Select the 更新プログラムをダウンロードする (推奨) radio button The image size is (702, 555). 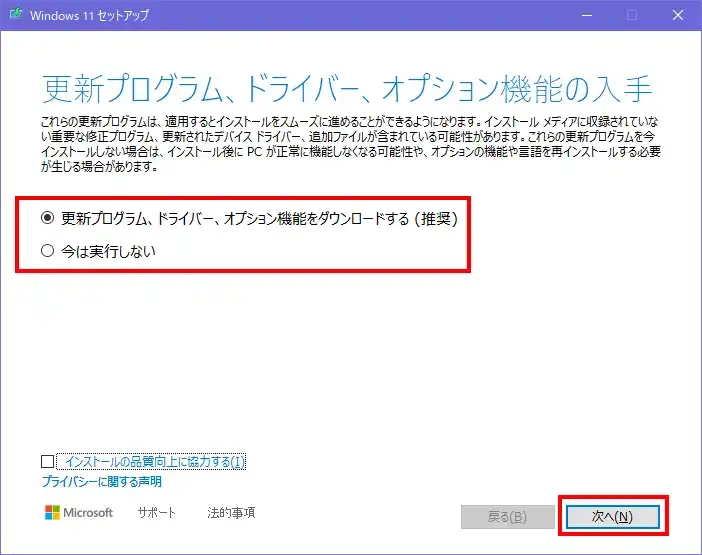pos(47,217)
